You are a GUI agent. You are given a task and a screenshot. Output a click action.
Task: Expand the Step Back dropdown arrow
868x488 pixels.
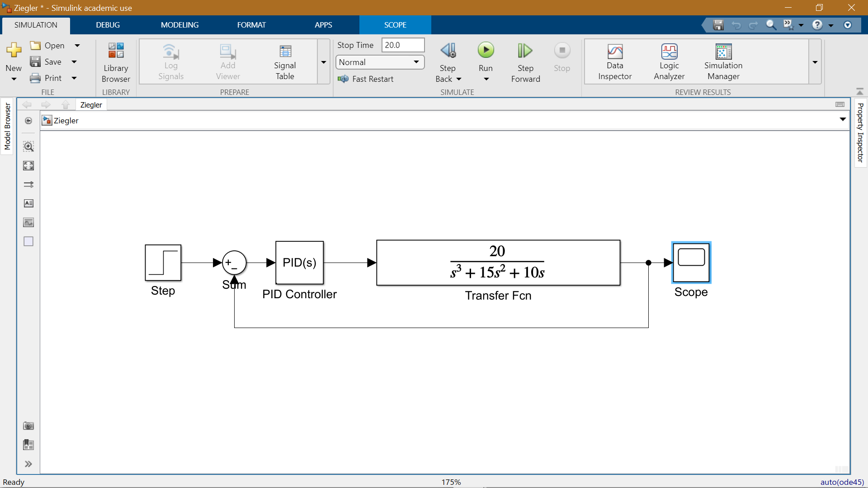coord(459,79)
